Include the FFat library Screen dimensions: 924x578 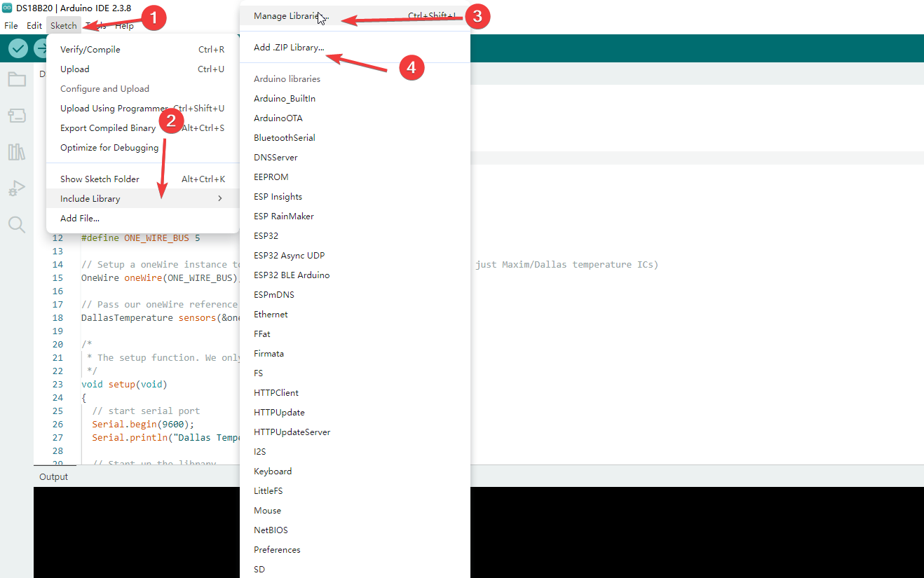tap(355, 334)
